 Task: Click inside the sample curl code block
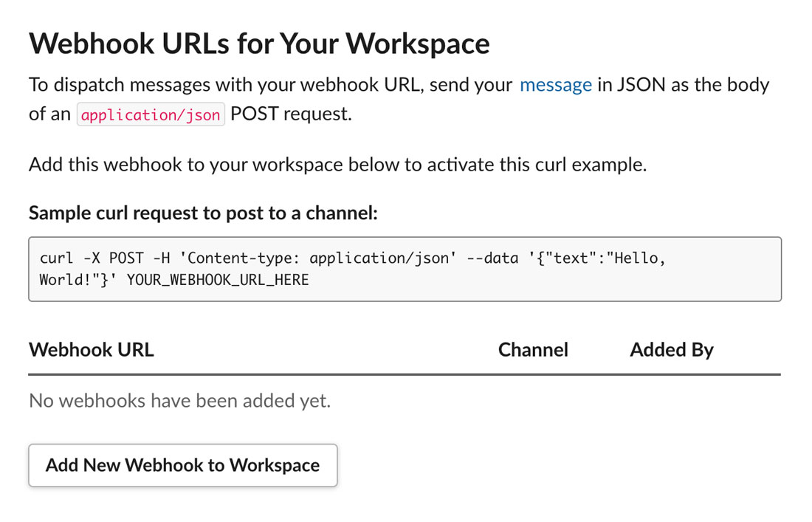(517, 281)
